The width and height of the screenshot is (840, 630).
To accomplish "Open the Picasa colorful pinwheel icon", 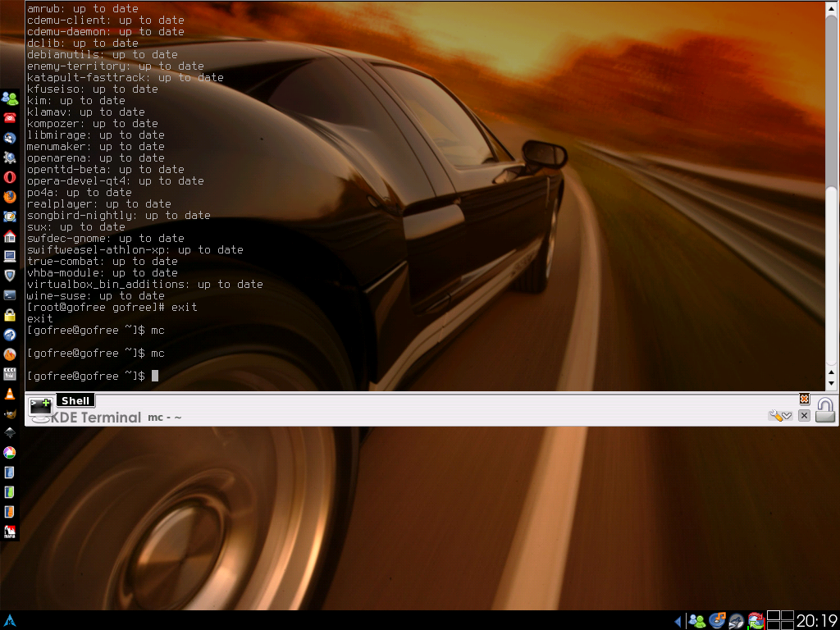I will (10, 453).
